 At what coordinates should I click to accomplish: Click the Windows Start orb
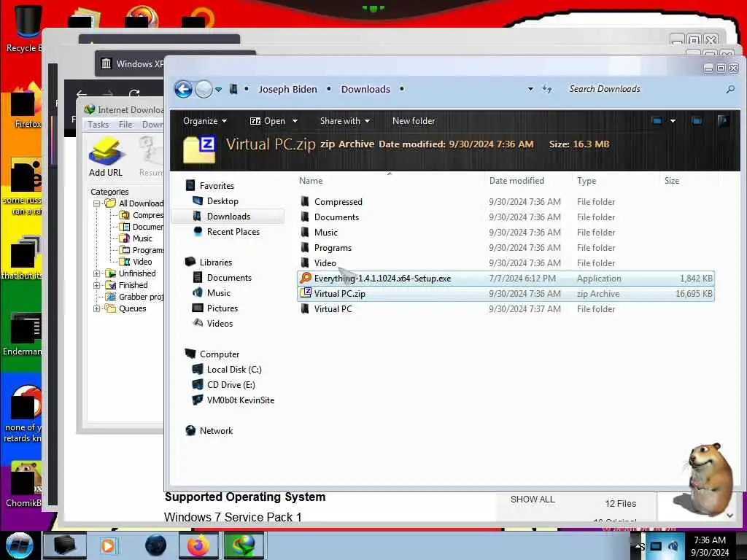pos(19,545)
